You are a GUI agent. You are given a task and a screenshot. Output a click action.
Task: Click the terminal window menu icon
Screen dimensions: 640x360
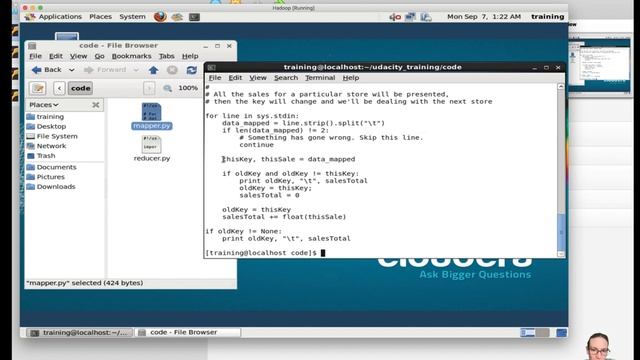point(211,67)
